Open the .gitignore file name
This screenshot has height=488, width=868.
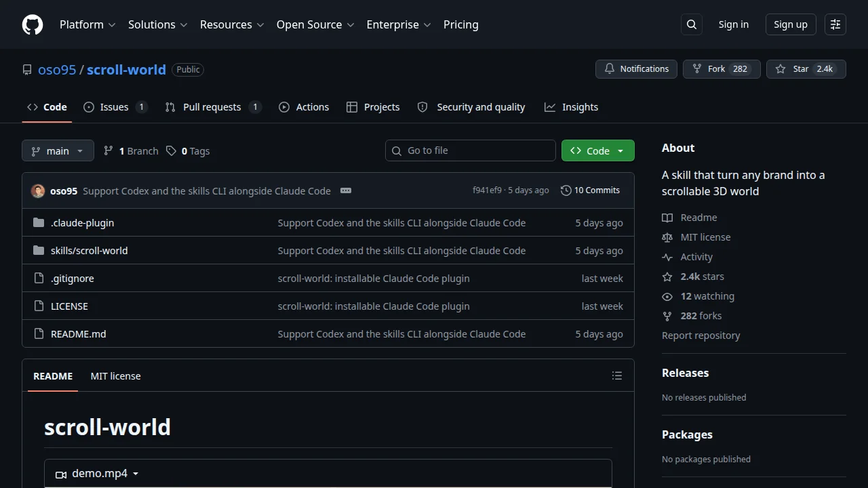coord(73,278)
